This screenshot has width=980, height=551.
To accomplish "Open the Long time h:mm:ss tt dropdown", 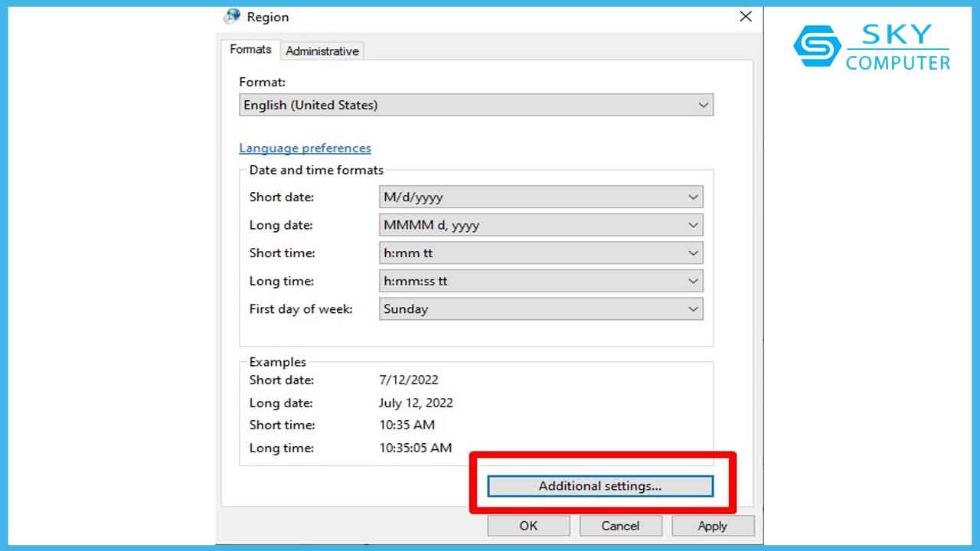I will (x=541, y=281).
